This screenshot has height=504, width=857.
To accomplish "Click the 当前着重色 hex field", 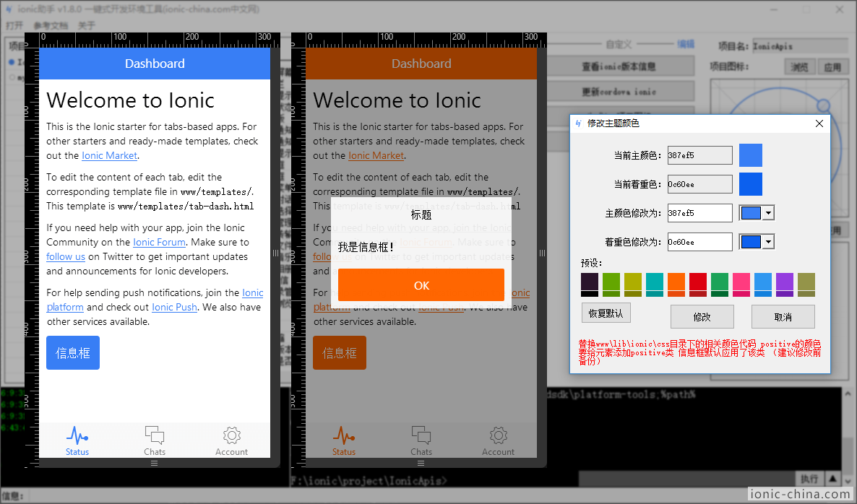I will [699, 184].
